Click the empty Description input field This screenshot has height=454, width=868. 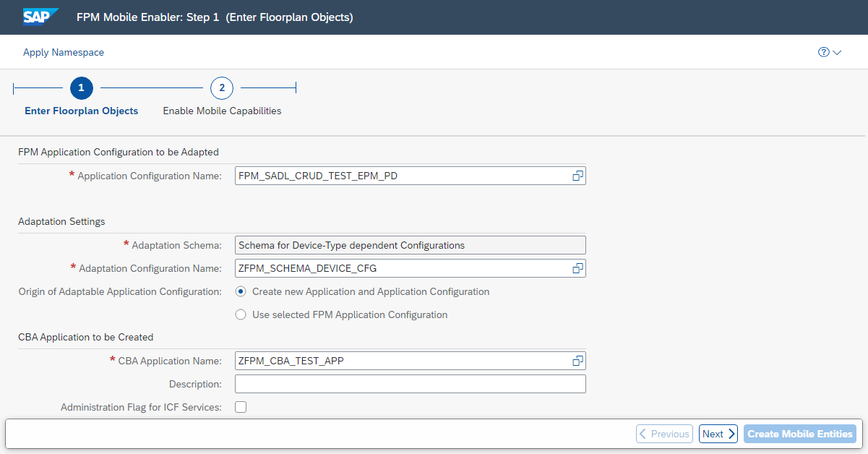(x=410, y=384)
